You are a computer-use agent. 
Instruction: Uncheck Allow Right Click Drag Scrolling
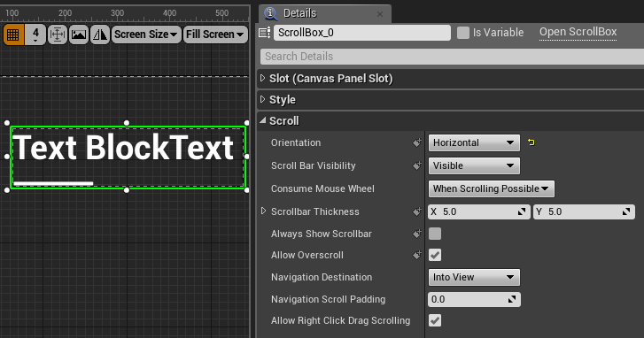click(x=435, y=320)
